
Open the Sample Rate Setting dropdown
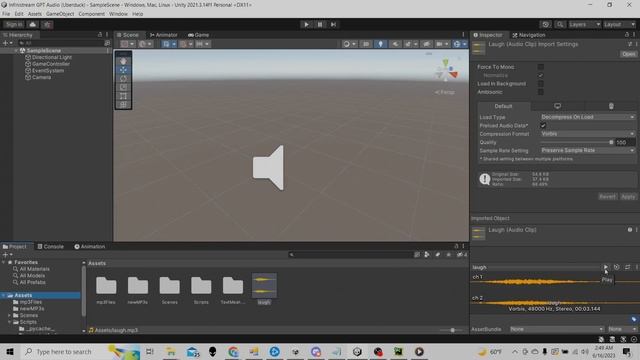(587, 151)
